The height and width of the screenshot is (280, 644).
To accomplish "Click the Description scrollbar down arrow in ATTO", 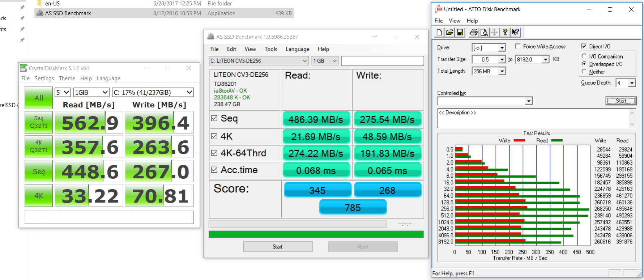I will click(632, 124).
